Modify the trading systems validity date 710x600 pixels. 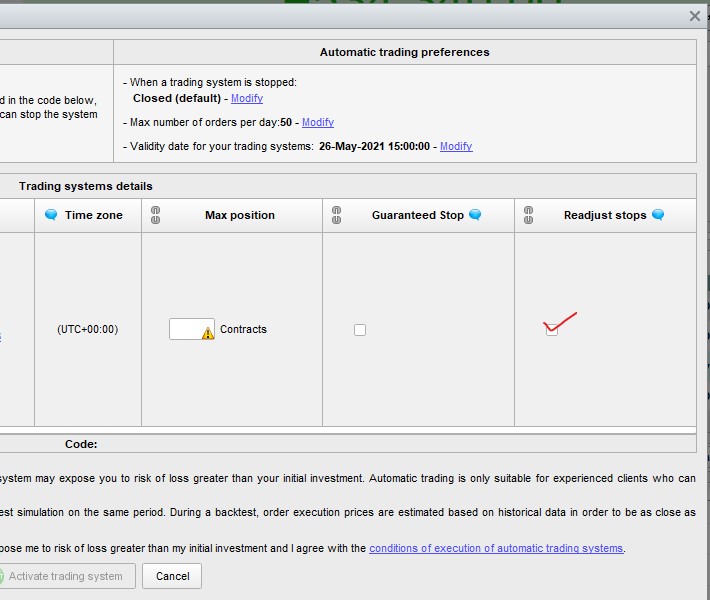pyautogui.click(x=456, y=146)
